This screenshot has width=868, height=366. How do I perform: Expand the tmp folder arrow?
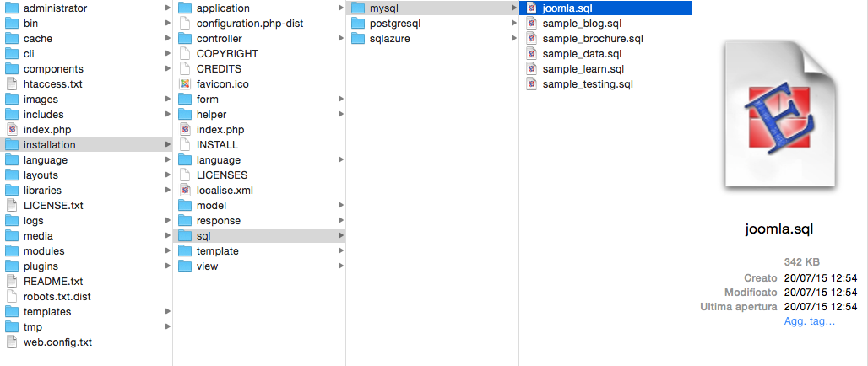[168, 326]
